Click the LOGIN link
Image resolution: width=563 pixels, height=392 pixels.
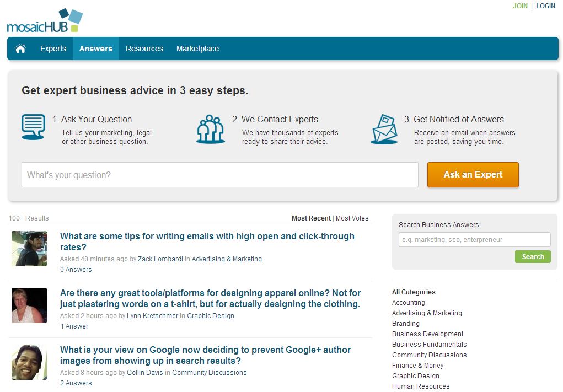point(545,6)
